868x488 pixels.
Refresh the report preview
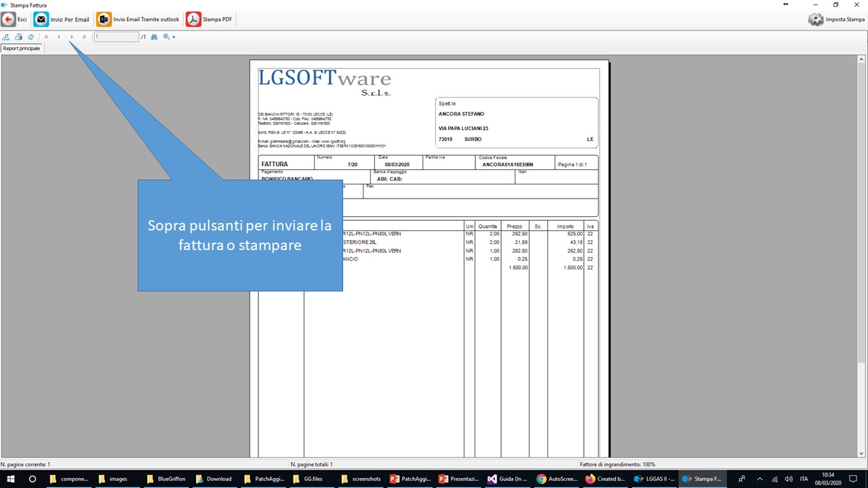coord(31,37)
